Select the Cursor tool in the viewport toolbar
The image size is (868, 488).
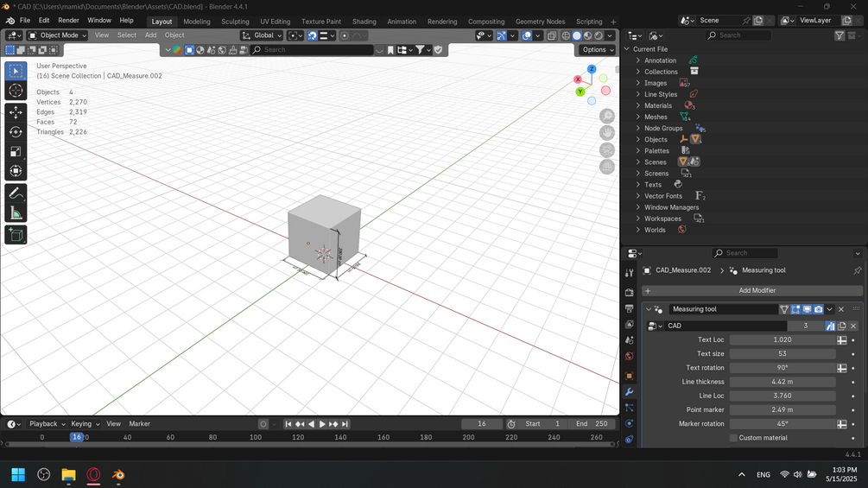coord(16,91)
